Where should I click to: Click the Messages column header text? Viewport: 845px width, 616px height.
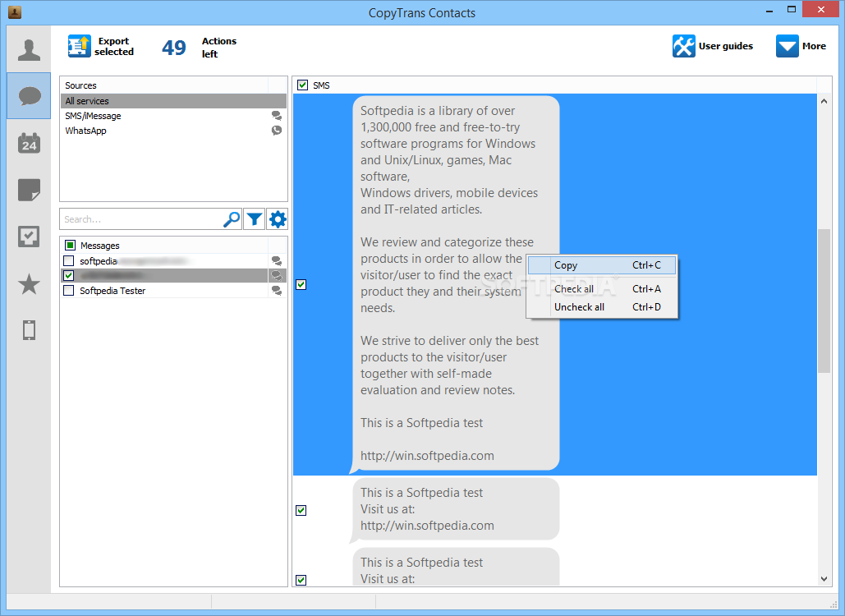click(99, 246)
